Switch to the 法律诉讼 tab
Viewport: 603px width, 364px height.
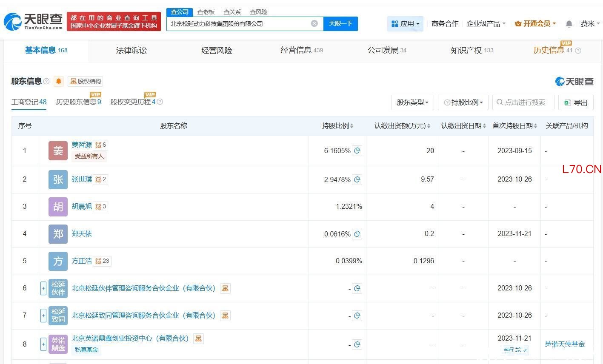(131, 51)
